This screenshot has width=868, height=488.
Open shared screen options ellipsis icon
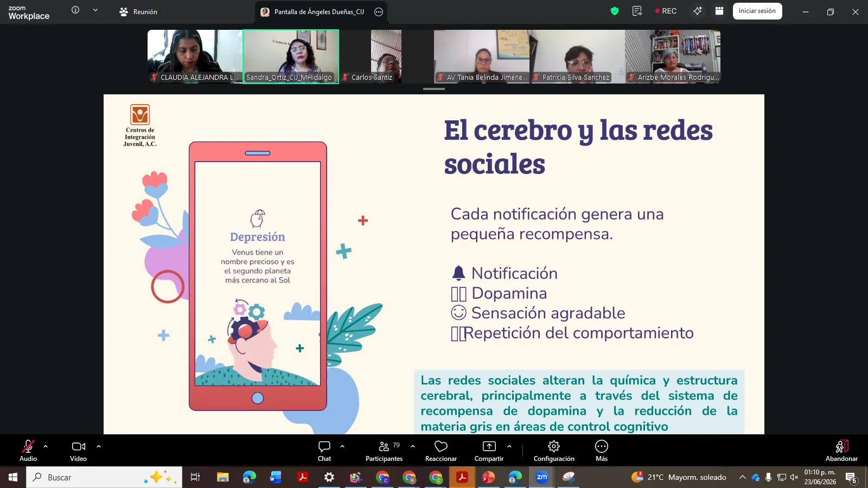click(379, 11)
